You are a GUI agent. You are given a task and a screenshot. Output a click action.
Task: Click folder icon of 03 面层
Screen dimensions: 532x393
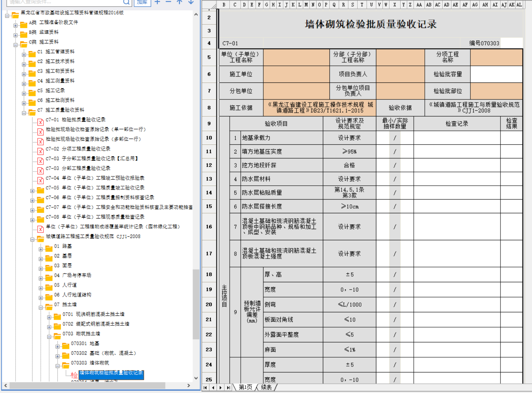point(49,268)
